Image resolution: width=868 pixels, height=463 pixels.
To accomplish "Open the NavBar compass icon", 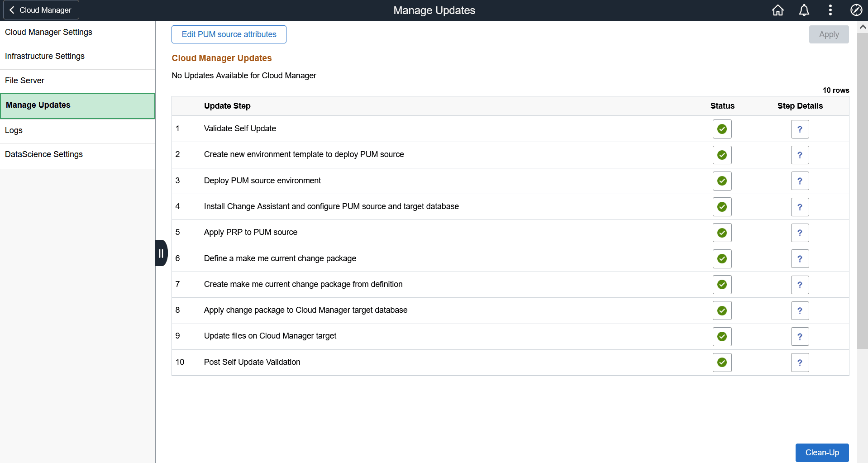I will click(856, 10).
